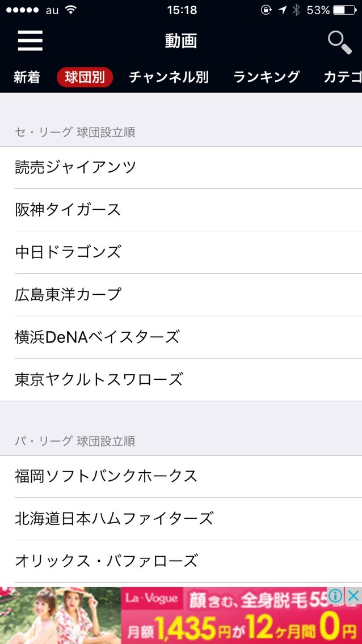
Task: Choose 広島東洋カープ team
Action: 181,295
